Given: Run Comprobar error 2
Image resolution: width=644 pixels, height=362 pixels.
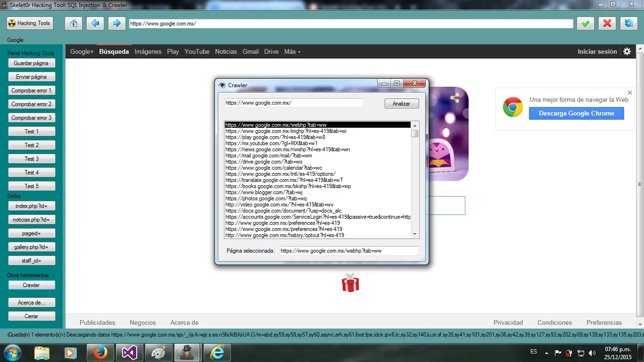Looking at the screenshot, I should (32, 104).
